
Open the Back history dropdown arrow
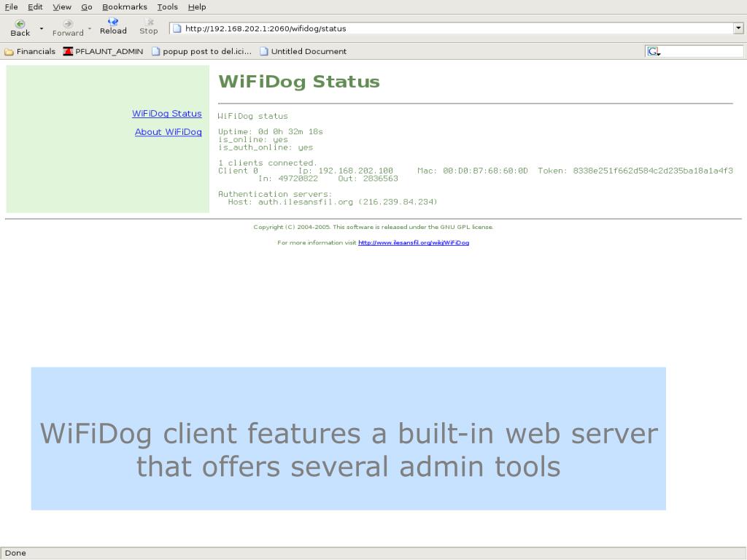(42, 28)
